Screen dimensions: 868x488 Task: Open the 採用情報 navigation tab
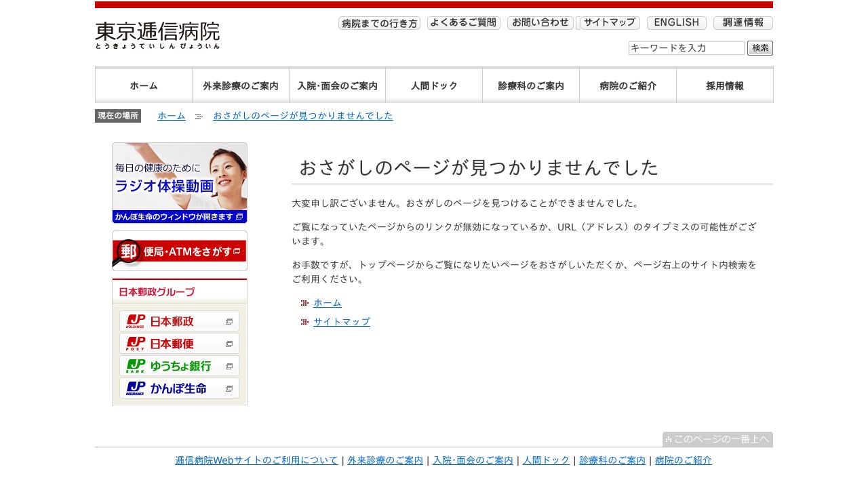724,85
